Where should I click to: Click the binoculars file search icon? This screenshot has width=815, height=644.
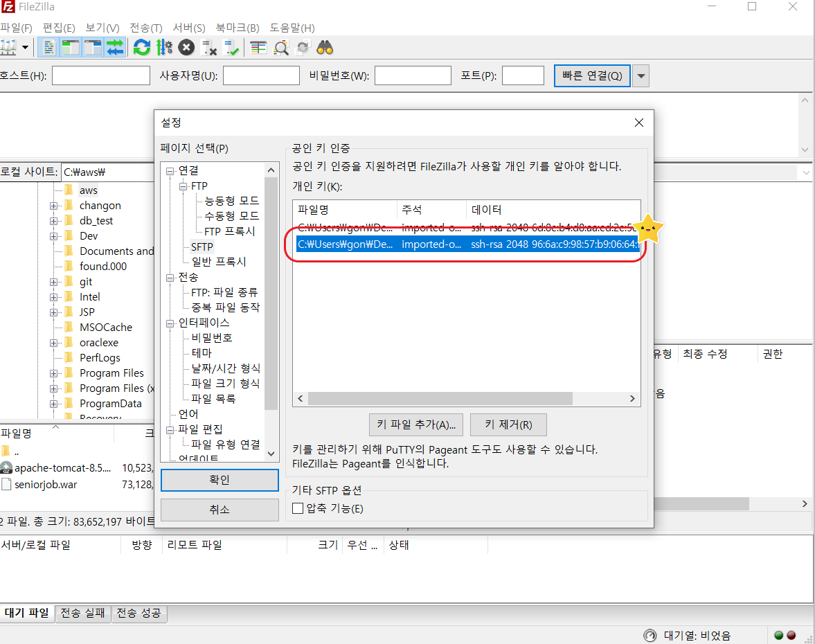click(x=325, y=48)
